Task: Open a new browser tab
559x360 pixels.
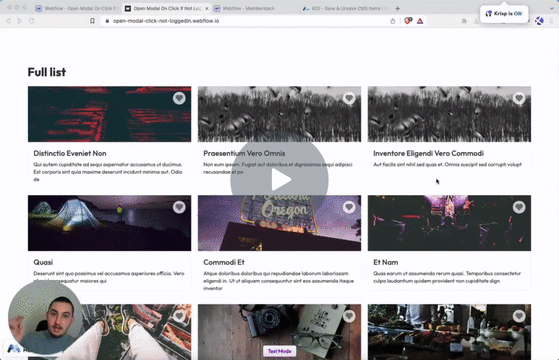Action: tap(398, 8)
